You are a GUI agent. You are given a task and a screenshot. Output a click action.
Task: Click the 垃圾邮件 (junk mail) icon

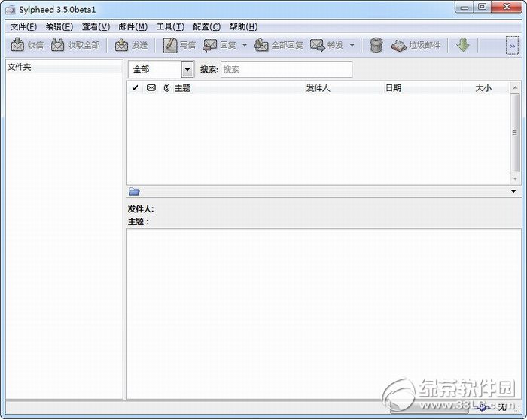[398, 46]
